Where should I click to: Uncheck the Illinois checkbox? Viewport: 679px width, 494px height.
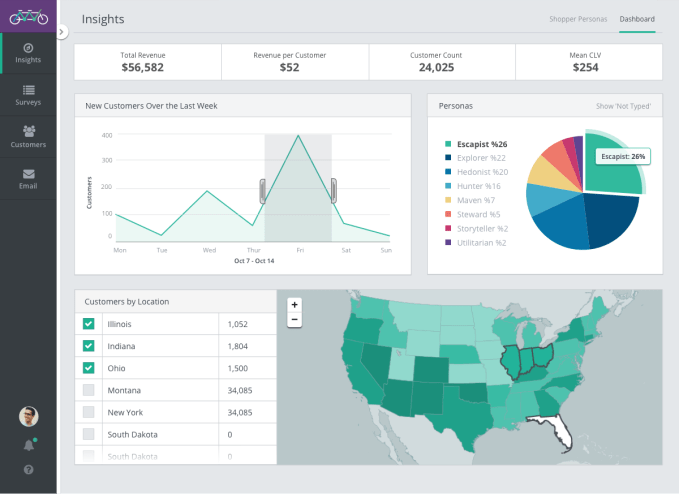(x=88, y=324)
